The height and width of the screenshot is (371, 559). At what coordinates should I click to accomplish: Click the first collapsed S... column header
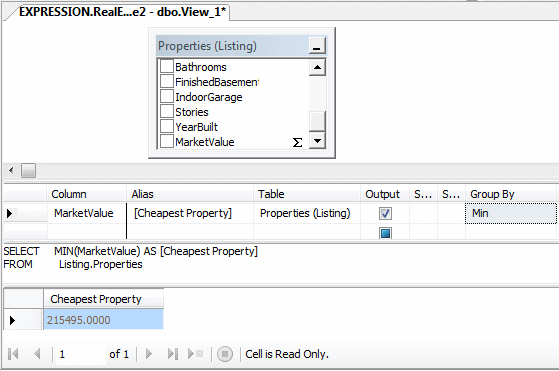(x=423, y=194)
